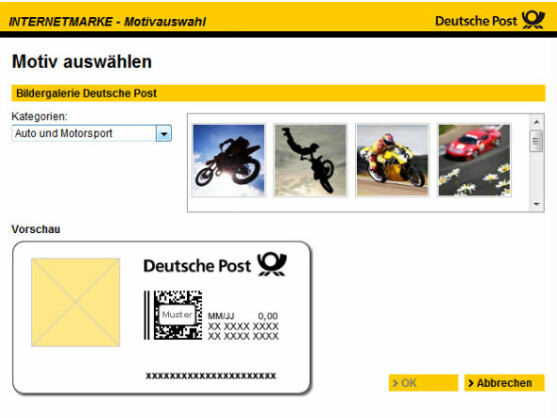557x418 pixels.
Task: Click the 0,00 price value in preview
Action: click(x=268, y=316)
